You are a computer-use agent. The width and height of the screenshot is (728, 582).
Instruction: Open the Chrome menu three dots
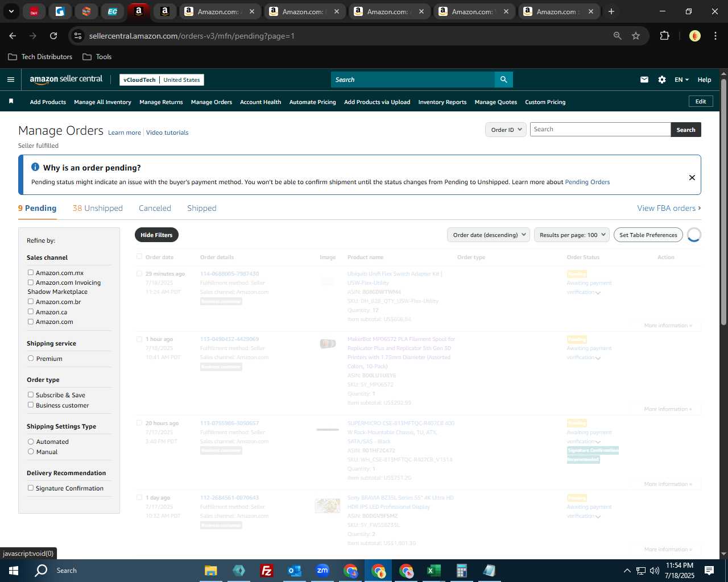715,36
